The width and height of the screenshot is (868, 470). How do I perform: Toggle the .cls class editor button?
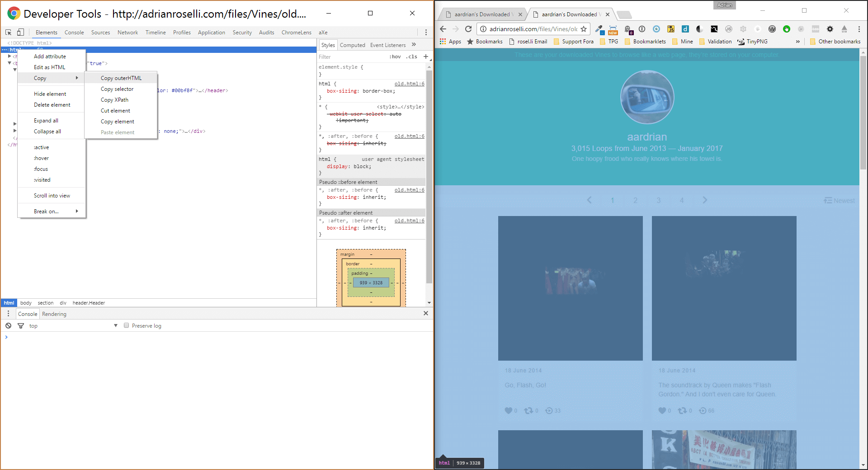click(x=411, y=57)
